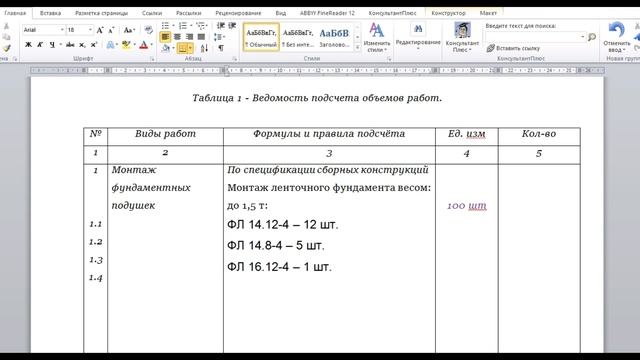Apply bold formatting with the Ж button
The width and height of the screenshot is (640, 360).
pos(28,44)
